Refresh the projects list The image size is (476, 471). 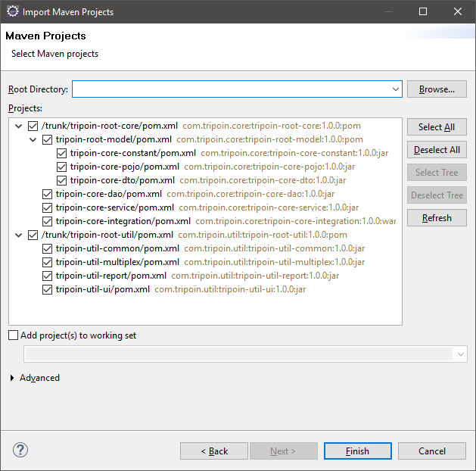(x=437, y=218)
